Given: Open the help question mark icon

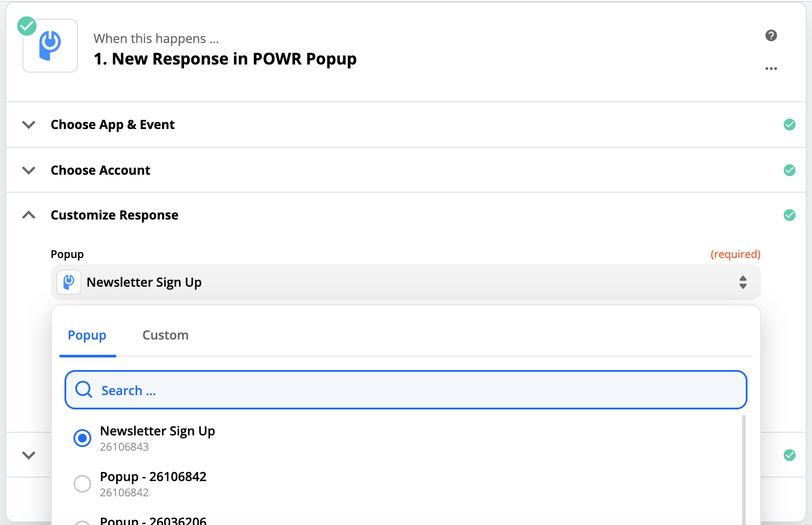Looking at the screenshot, I should (771, 35).
